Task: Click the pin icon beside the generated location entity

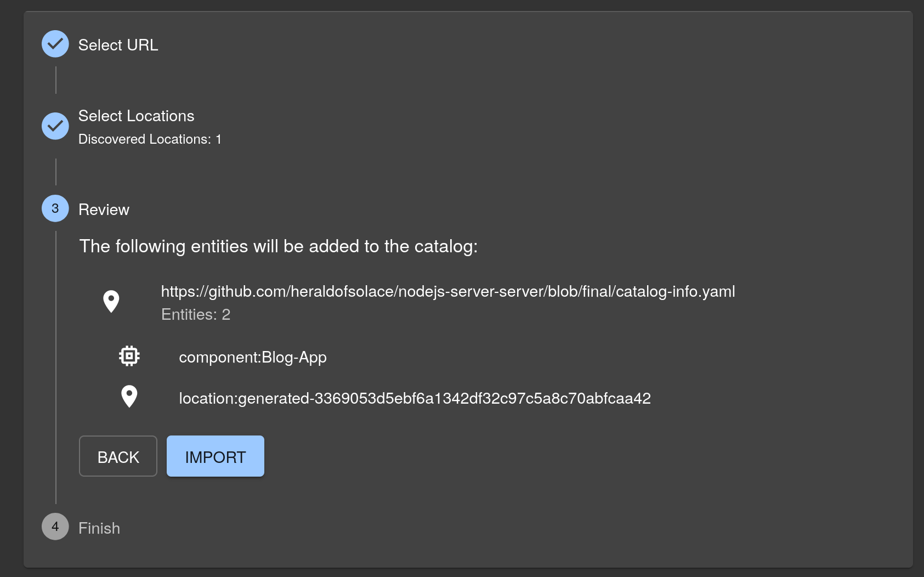Action: click(x=129, y=396)
